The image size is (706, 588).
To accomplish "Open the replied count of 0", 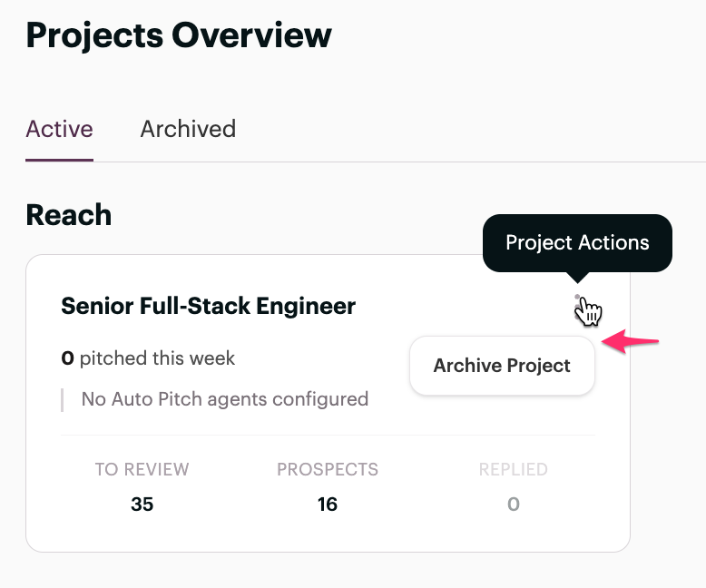I will tap(514, 504).
